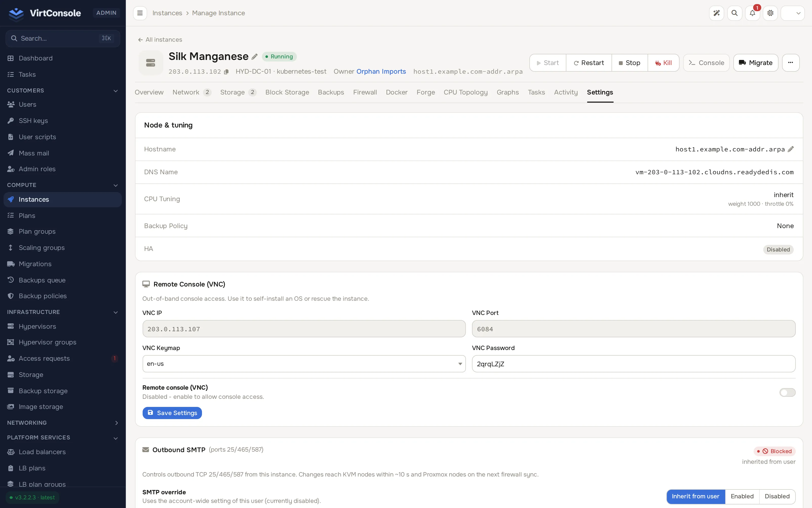This screenshot has width=812, height=508.
Task: Go to SSH keys in sidebar
Action: click(x=63, y=121)
